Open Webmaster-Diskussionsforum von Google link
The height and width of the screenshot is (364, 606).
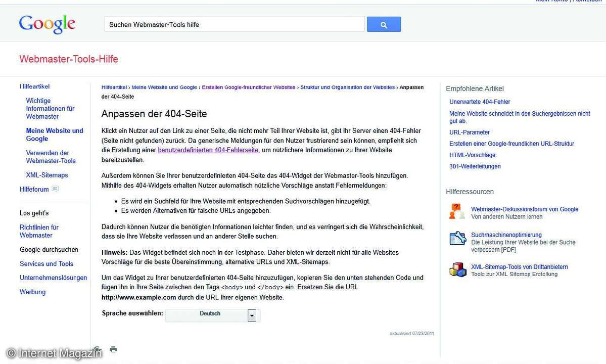pos(525,209)
